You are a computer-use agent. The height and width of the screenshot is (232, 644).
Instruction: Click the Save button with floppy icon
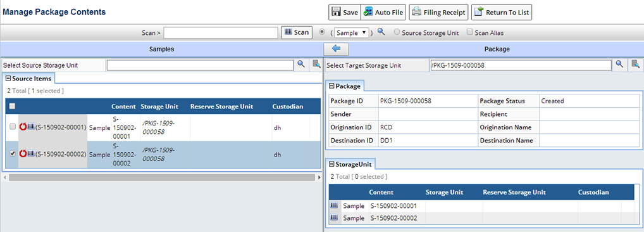(345, 12)
